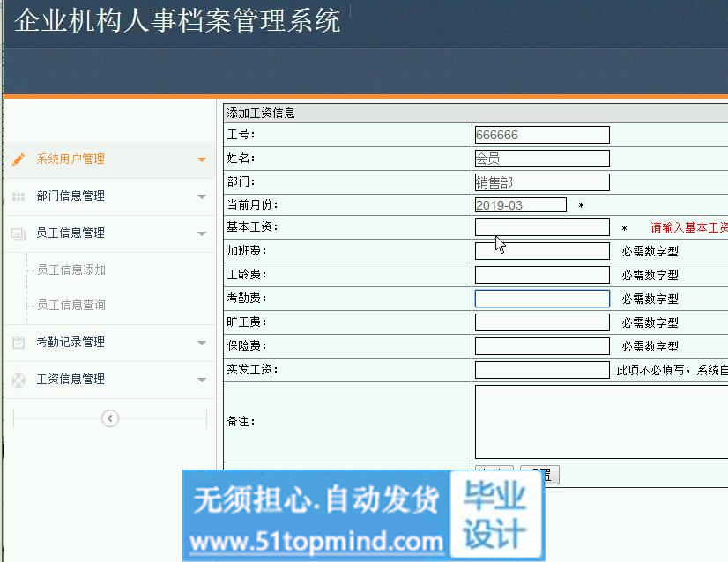Image resolution: width=728 pixels, height=562 pixels.
Task: Expand the 部门信息管理 dropdown arrow
Action: [x=202, y=196]
